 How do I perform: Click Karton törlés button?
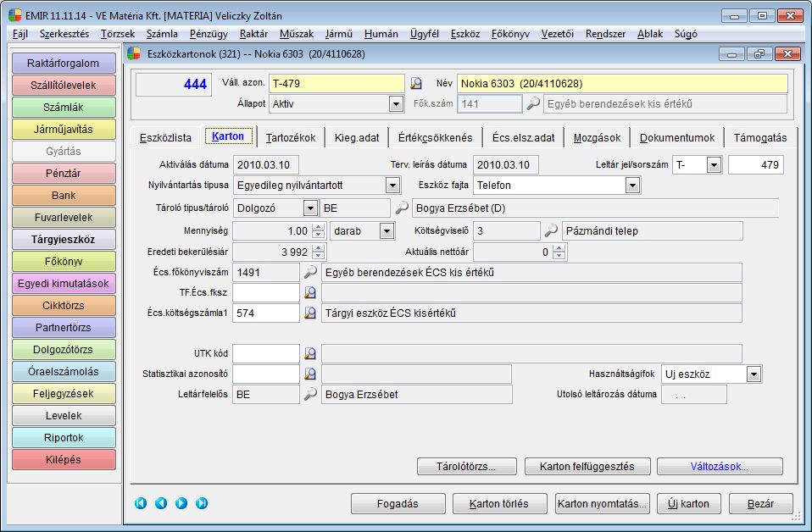(499, 503)
